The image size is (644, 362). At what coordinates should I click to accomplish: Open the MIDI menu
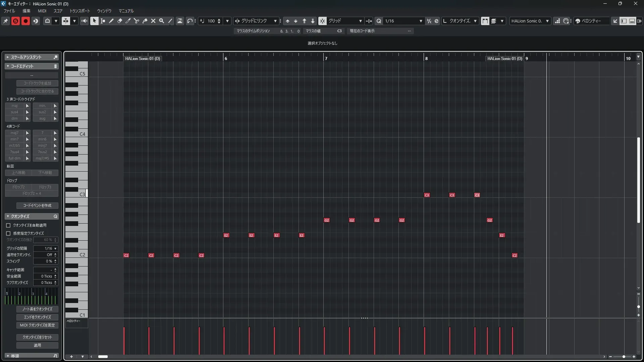pos(42,11)
